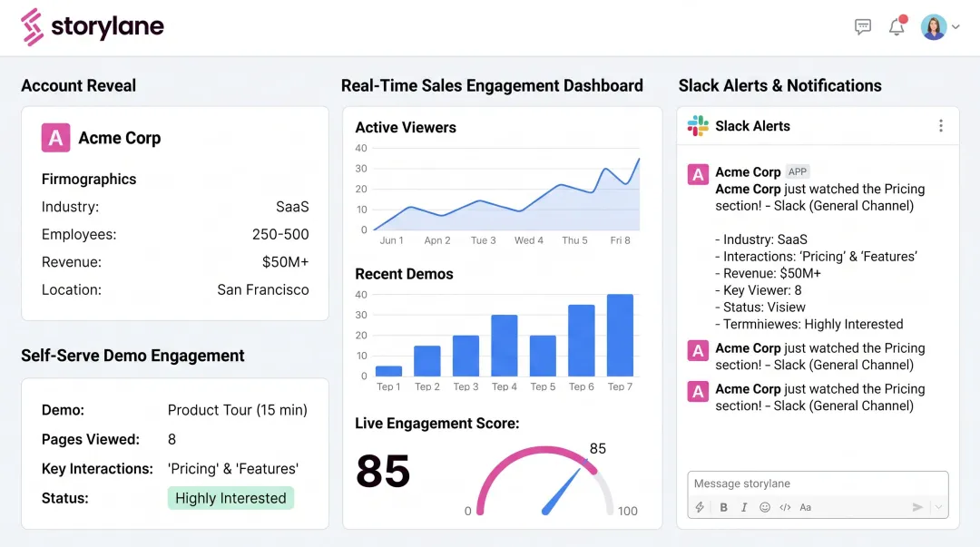
Task: Click the San Francisco location value
Action: click(x=263, y=289)
